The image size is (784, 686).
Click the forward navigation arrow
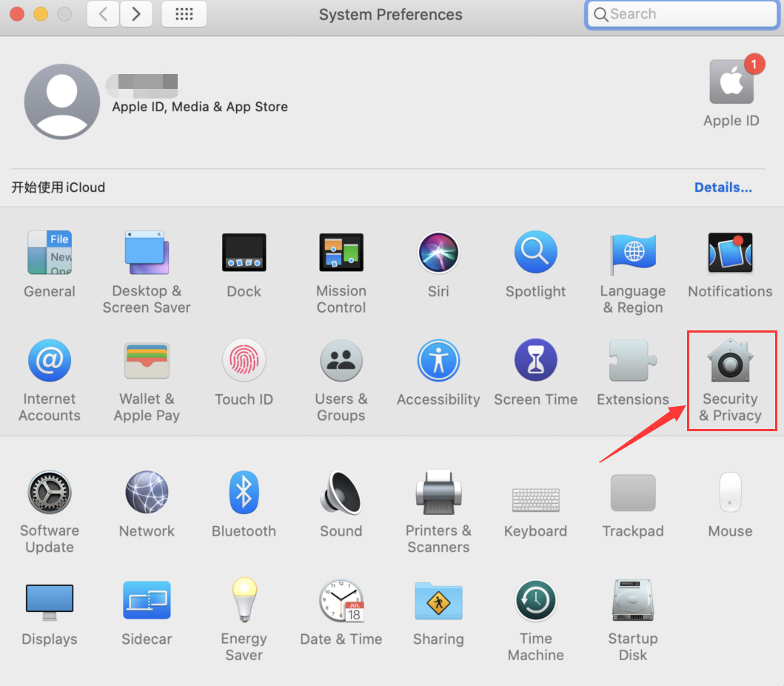136,14
